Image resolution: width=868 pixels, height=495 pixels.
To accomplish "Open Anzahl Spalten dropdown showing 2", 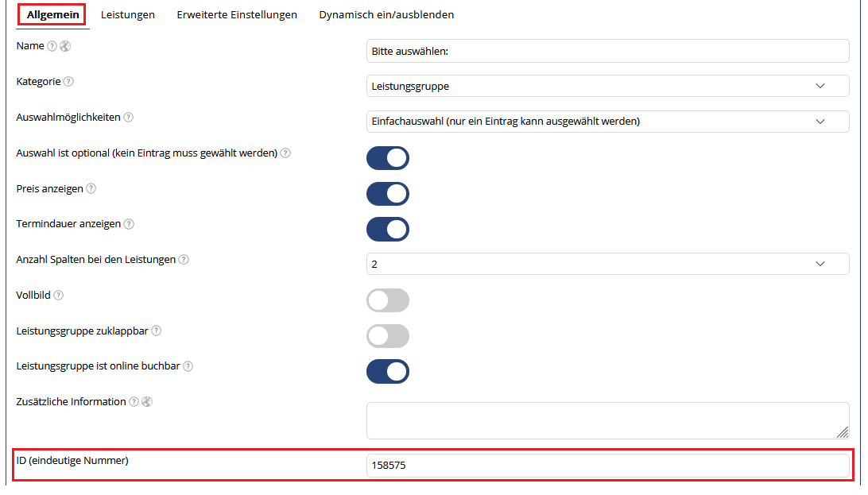I will (607, 264).
